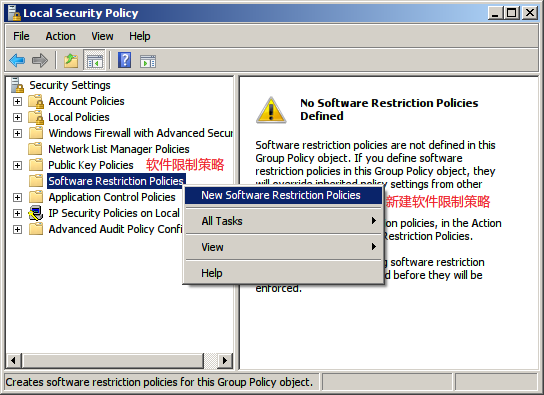Click the IP Security Policies computer icon
This screenshot has height=395, width=544.
pyautogui.click(x=36, y=213)
